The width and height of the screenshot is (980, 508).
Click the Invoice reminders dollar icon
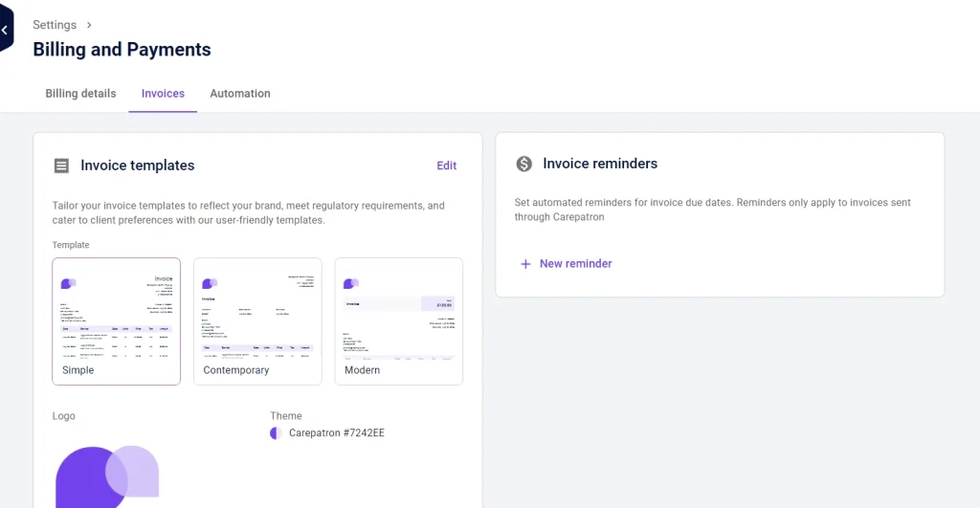click(523, 164)
